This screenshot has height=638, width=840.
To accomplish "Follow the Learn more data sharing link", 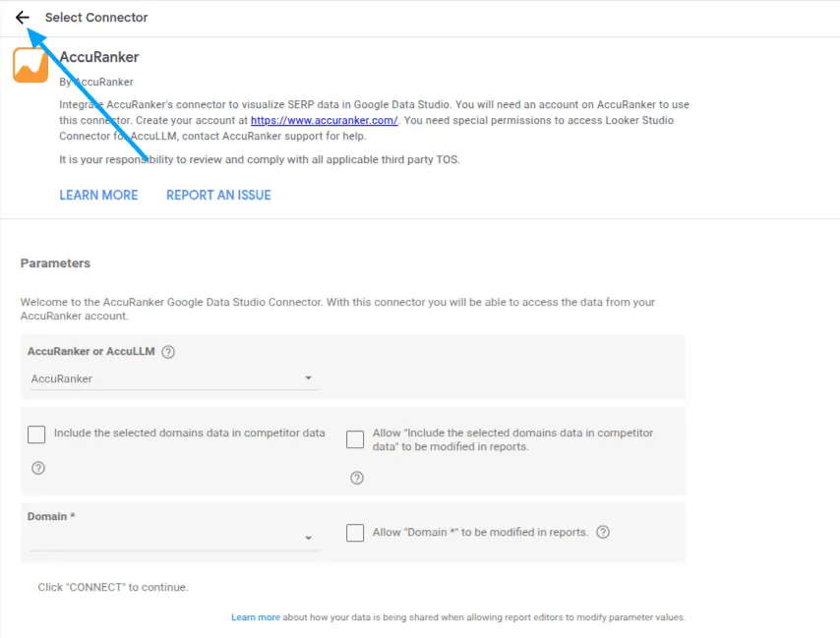I will (x=256, y=617).
